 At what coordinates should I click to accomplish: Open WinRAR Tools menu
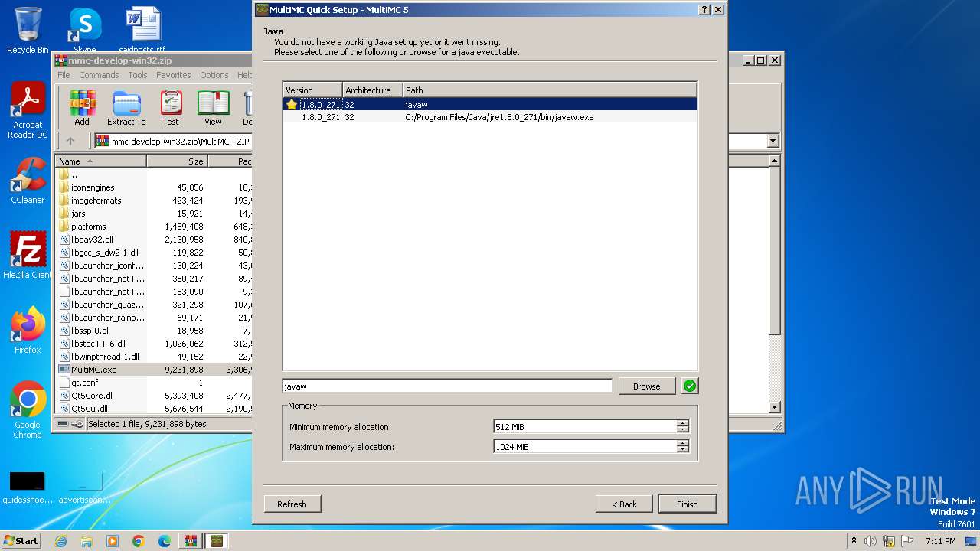pyautogui.click(x=138, y=75)
